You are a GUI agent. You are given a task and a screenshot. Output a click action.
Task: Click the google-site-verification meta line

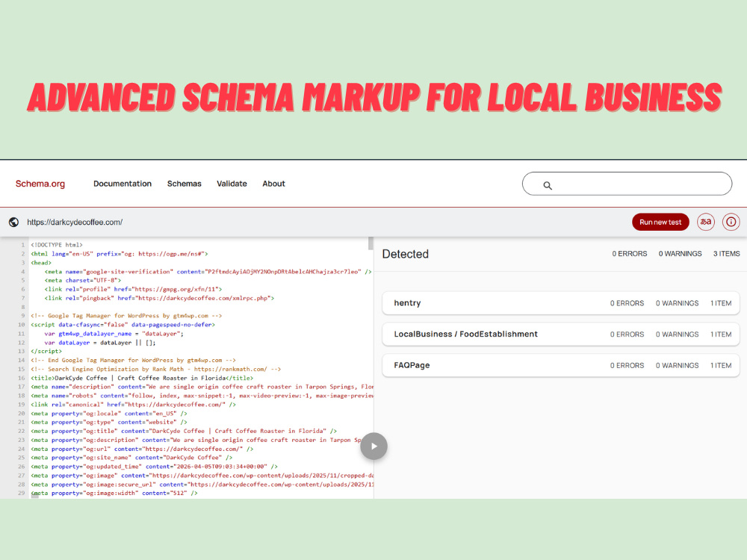pyautogui.click(x=208, y=272)
